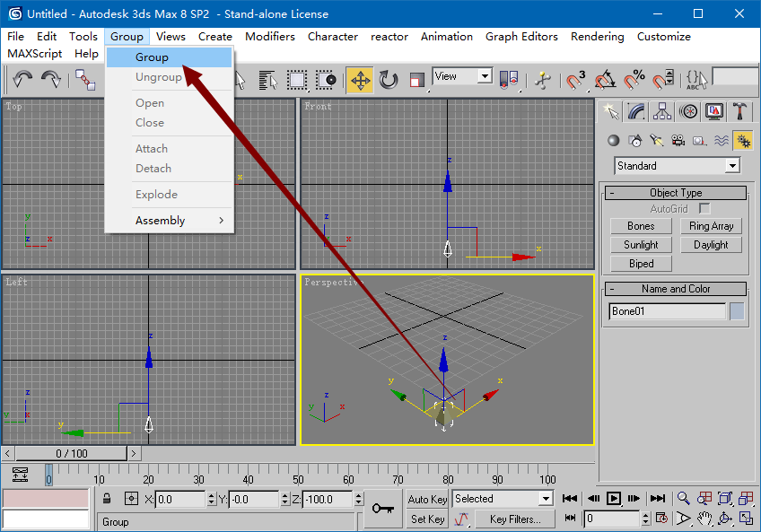Click the current frame spinner arrows
The width and height of the screenshot is (761, 532).
click(x=645, y=519)
